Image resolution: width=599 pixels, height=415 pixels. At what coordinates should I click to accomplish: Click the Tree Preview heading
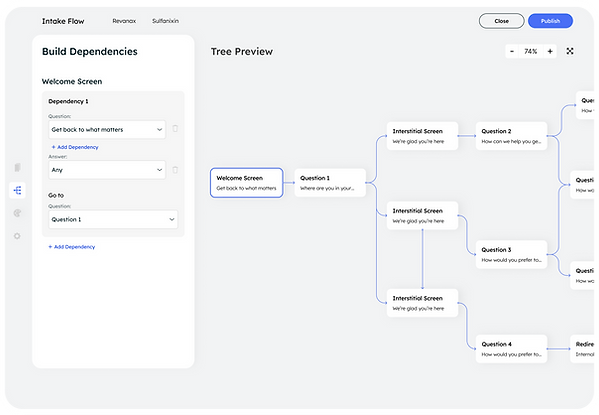point(242,52)
